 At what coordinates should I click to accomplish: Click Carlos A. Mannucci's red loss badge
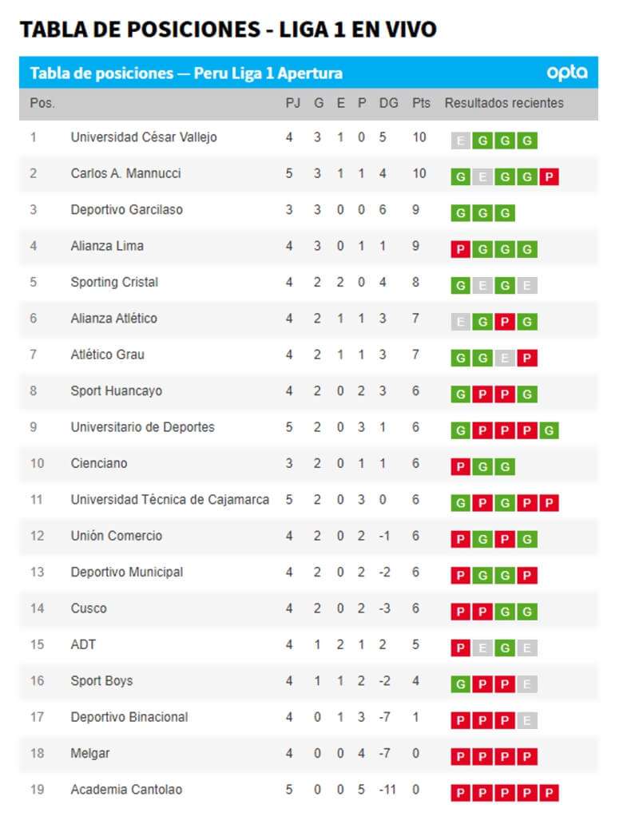click(x=549, y=176)
